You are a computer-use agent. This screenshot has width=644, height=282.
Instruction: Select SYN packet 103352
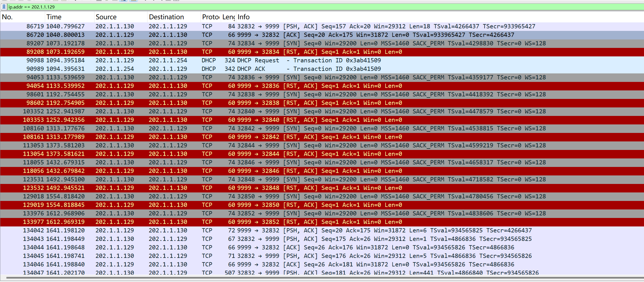click(x=322, y=111)
